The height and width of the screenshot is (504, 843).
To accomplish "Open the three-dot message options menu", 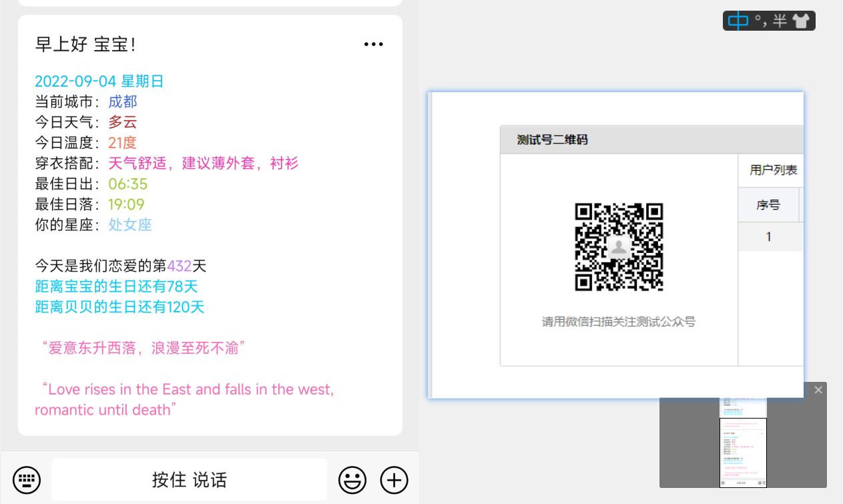I will tap(374, 45).
